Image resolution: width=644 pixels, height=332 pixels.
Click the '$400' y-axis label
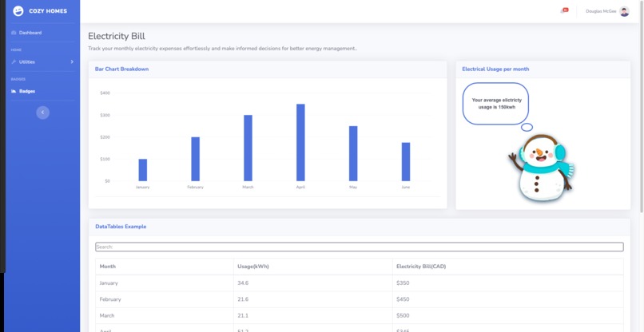(105, 93)
